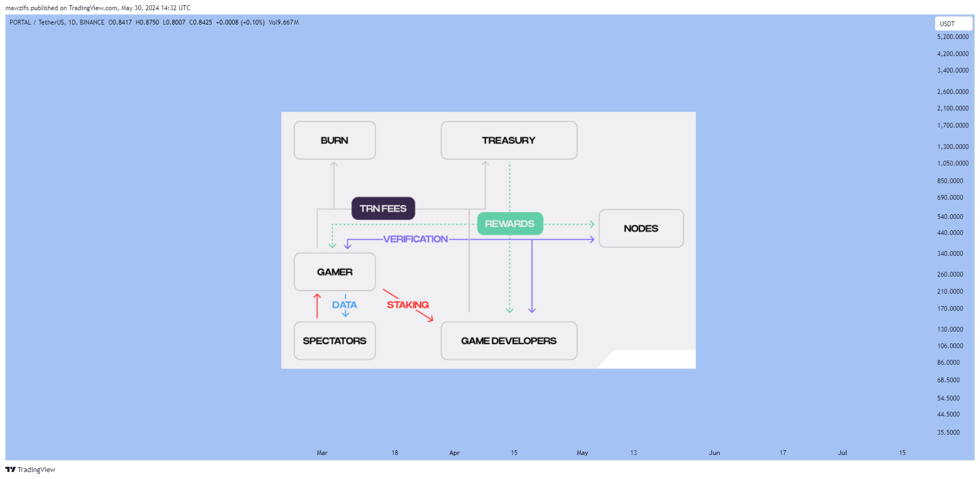Click the L0.8007 low value
The image size is (980, 479).
(x=174, y=22)
